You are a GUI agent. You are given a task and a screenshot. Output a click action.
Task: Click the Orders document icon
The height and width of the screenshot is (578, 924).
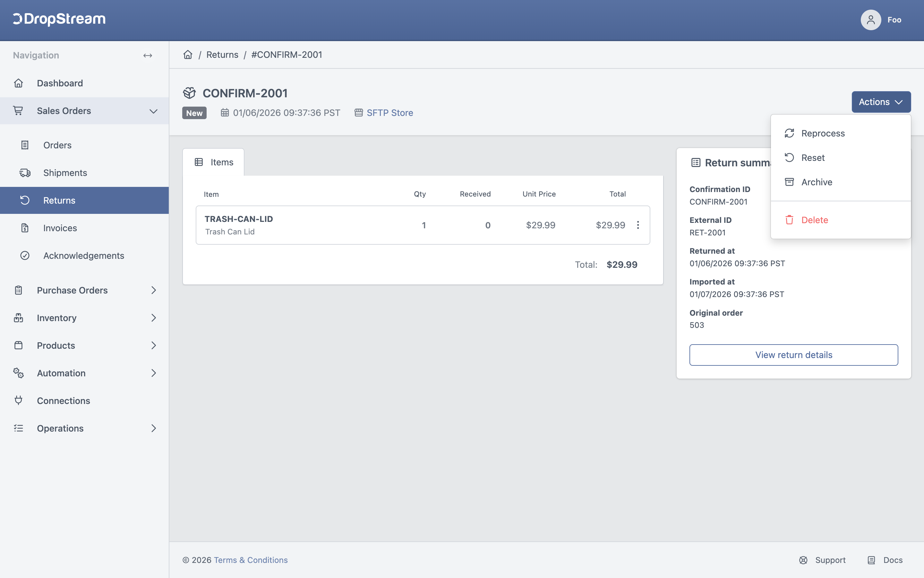tap(25, 145)
